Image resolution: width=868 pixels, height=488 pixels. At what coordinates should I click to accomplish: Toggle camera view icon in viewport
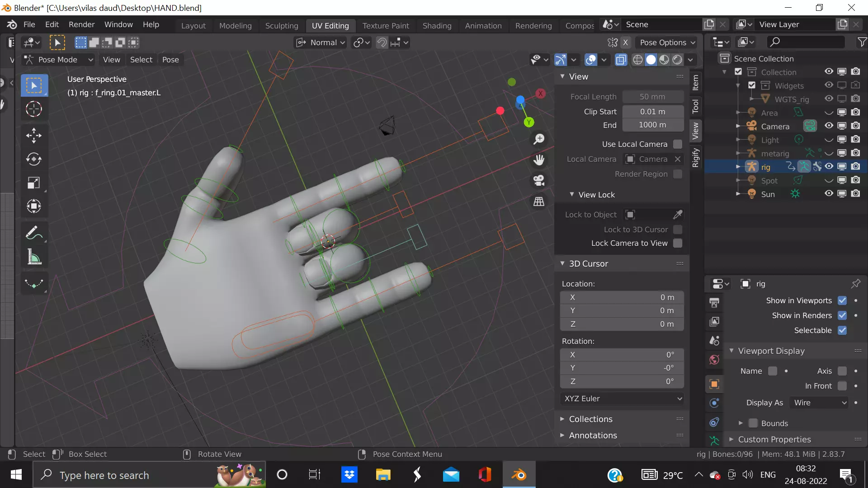coord(539,180)
